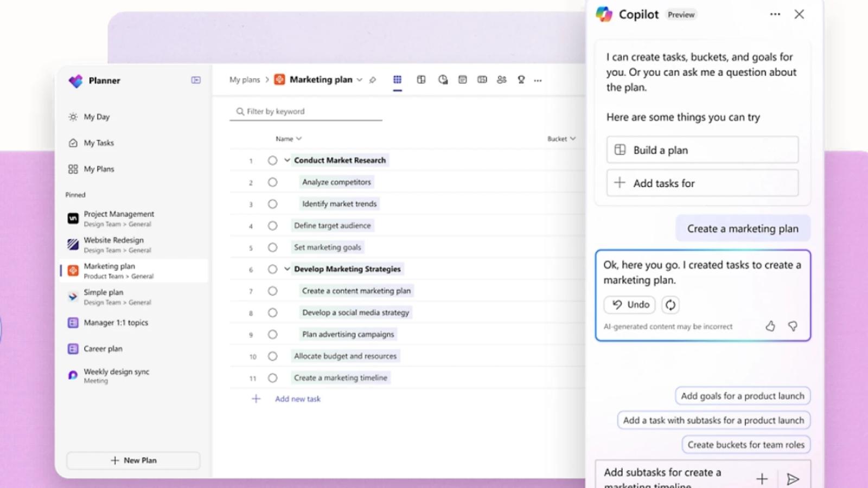Give thumbs down to Copilot response
This screenshot has width=868, height=488.
(x=793, y=326)
